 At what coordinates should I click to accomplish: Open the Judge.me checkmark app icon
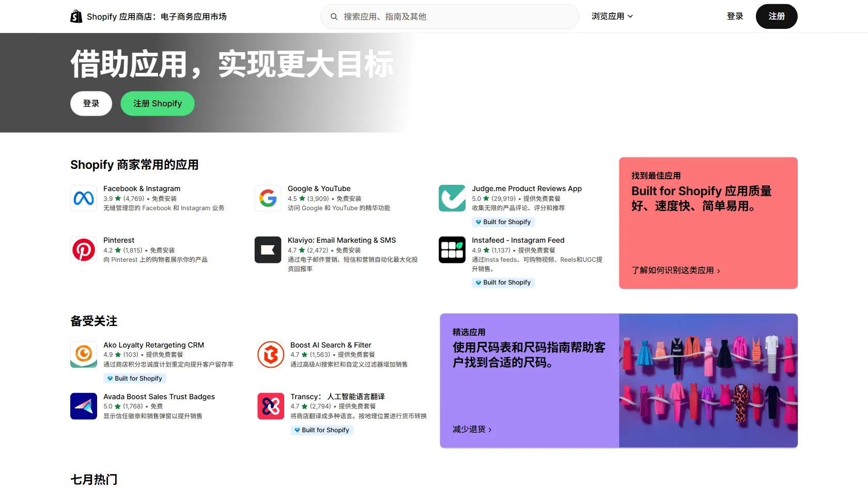click(x=452, y=198)
